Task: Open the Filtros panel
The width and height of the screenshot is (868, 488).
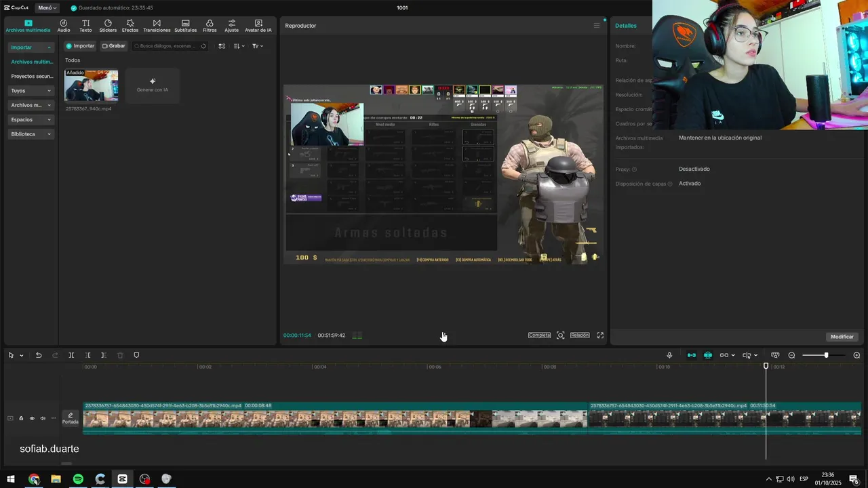Action: pos(210,26)
